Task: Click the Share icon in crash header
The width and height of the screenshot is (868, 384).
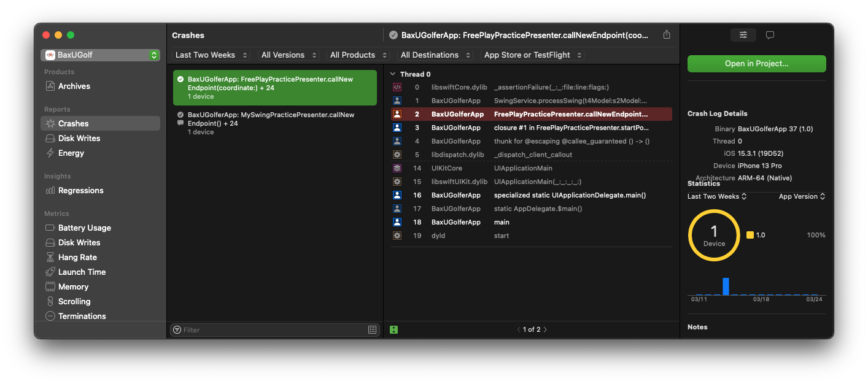Action: 667,35
